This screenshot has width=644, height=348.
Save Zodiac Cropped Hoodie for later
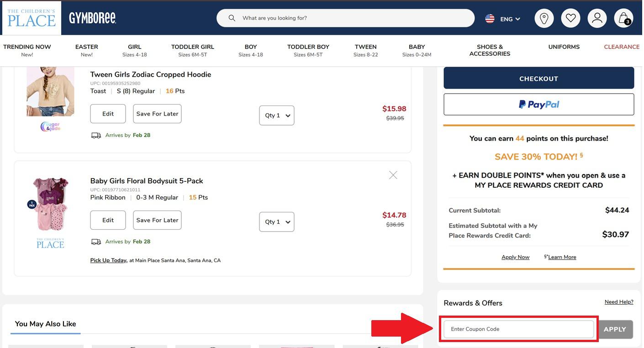(x=157, y=114)
